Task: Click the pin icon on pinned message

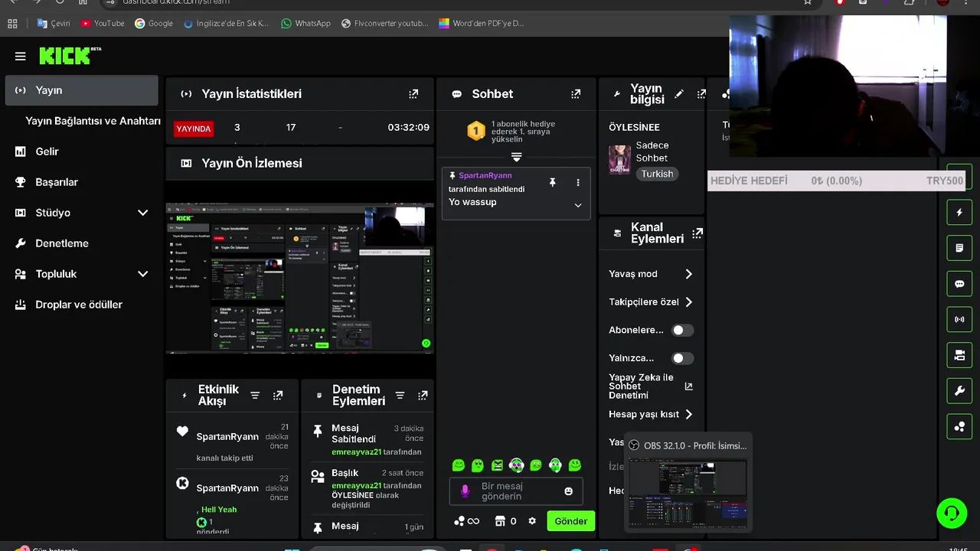Action: coord(553,182)
